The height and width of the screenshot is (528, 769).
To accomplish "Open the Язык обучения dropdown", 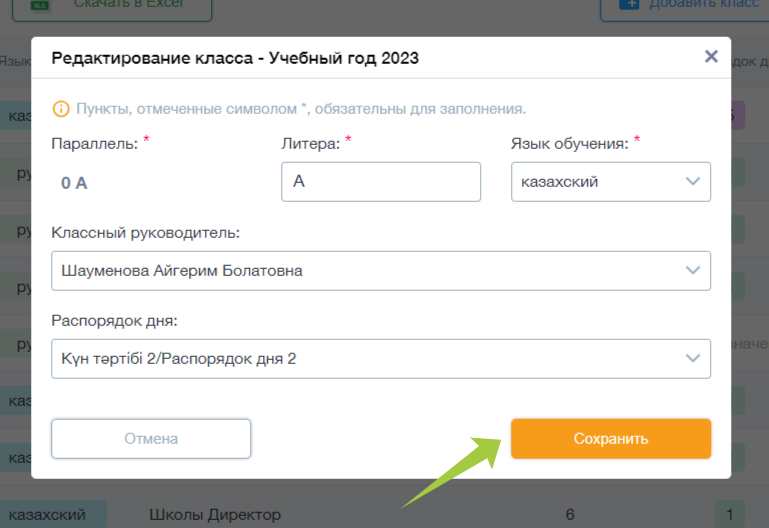I will click(x=611, y=182).
